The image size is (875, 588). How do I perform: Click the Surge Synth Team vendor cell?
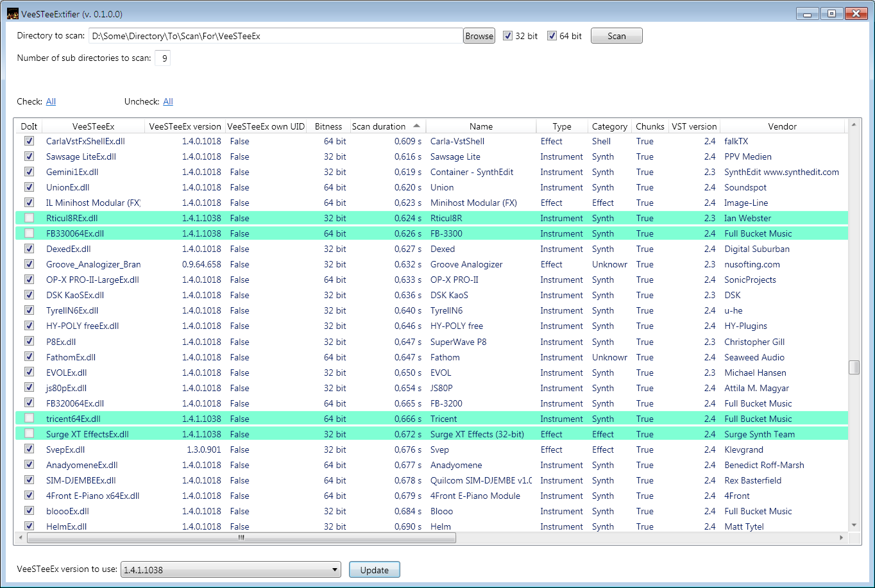pyautogui.click(x=760, y=434)
